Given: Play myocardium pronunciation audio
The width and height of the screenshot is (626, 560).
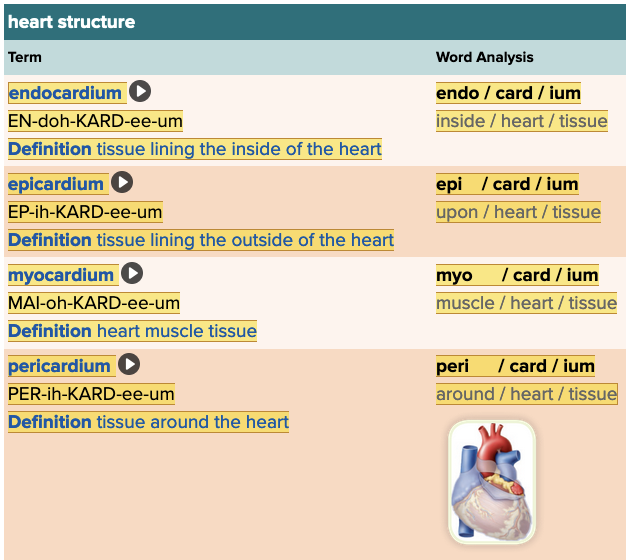Looking at the screenshot, I should (132, 274).
